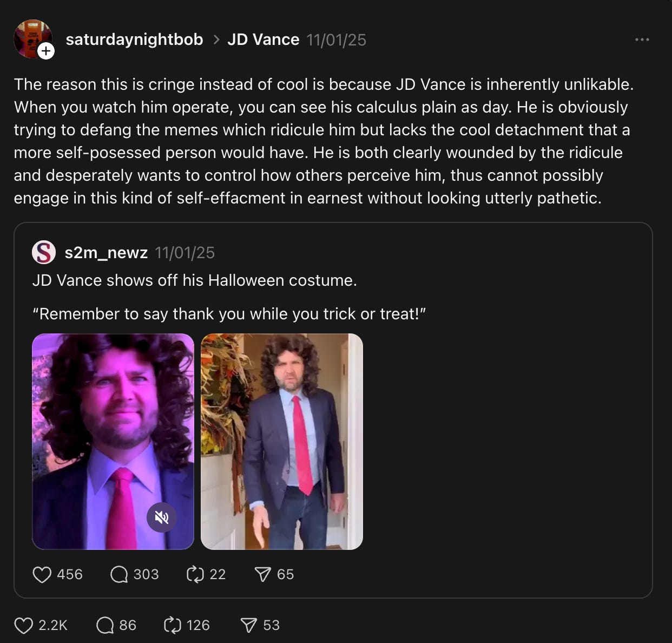Follow saturdaynightbob via the plus badge
The height and width of the screenshot is (643, 672).
click(x=47, y=51)
